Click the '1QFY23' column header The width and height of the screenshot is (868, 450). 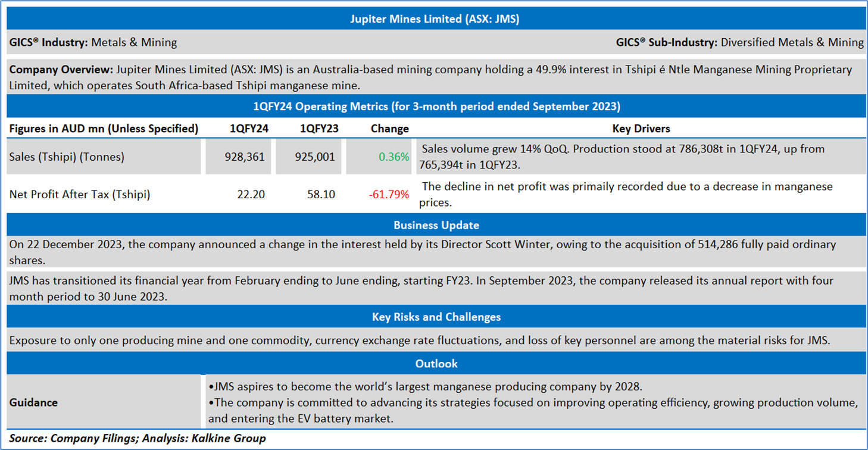(x=319, y=129)
